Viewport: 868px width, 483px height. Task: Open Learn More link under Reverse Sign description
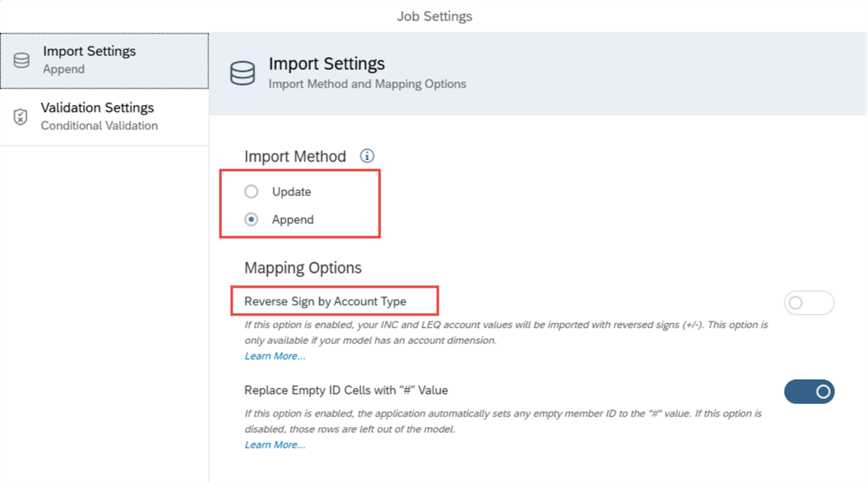[275, 356]
